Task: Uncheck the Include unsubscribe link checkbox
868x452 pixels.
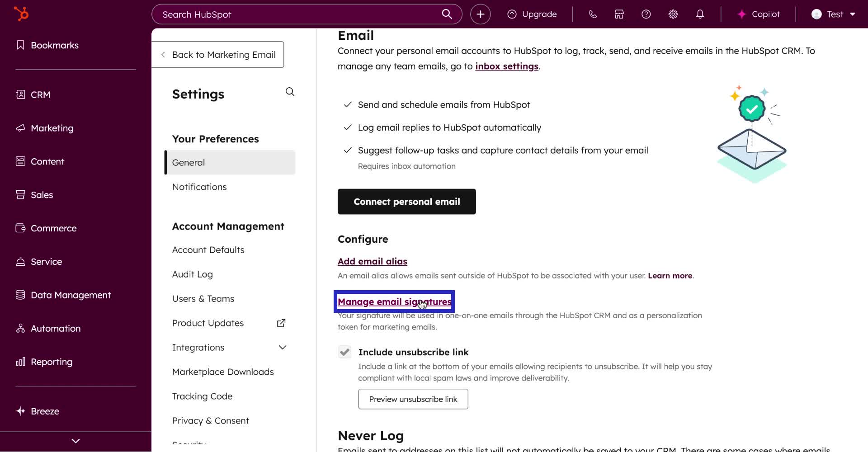Action: pos(344,352)
